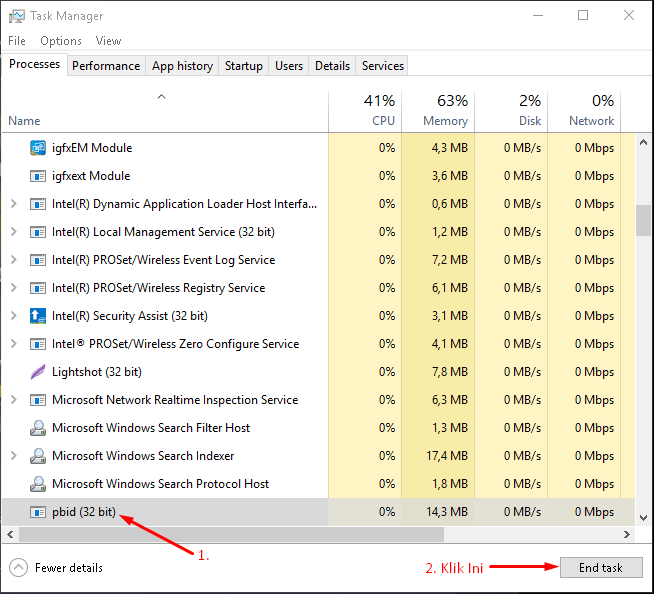Click the Microsoft Network Realtime Inspection icon
Viewport: 654px width, 594px height.
click(38, 400)
